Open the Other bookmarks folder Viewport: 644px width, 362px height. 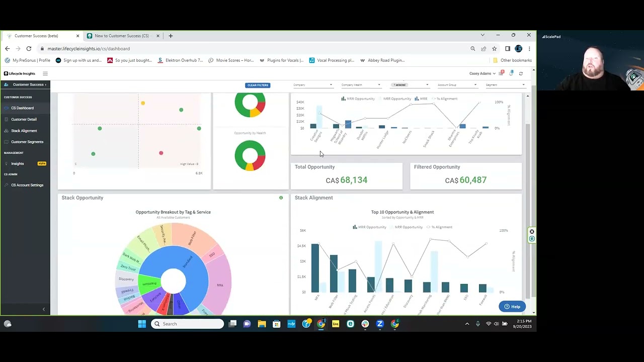pos(512,60)
